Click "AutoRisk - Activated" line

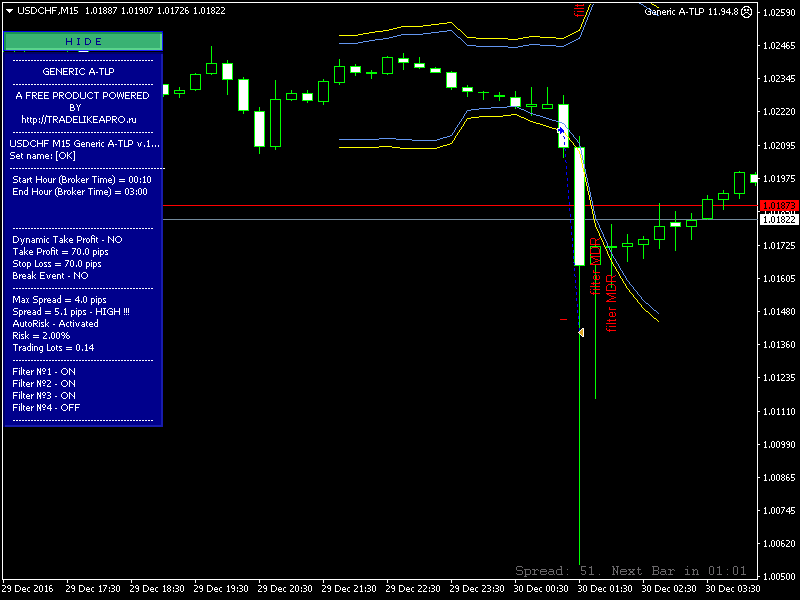(55, 323)
